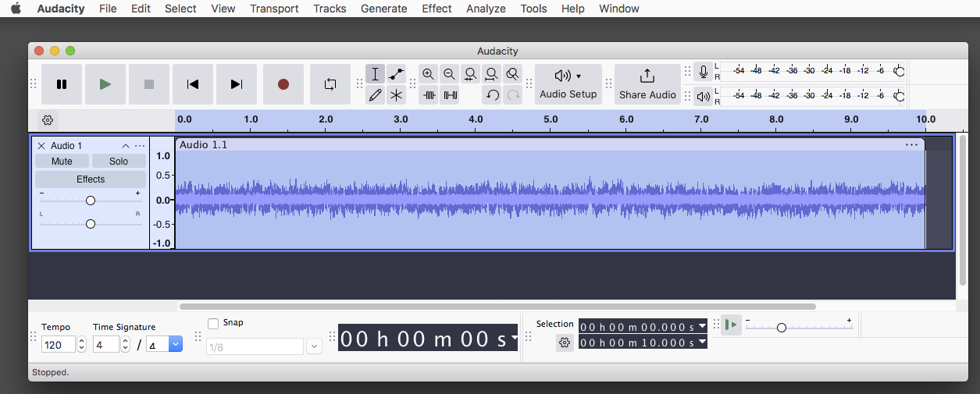Image resolution: width=980 pixels, height=394 pixels.
Task: Click the horizontal scrollbar
Action: click(x=497, y=307)
